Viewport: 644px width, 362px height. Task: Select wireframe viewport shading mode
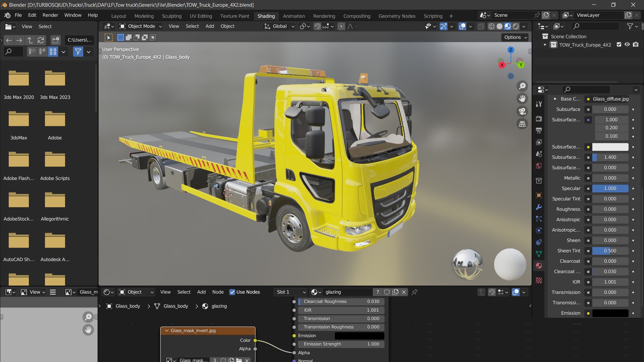click(x=491, y=26)
